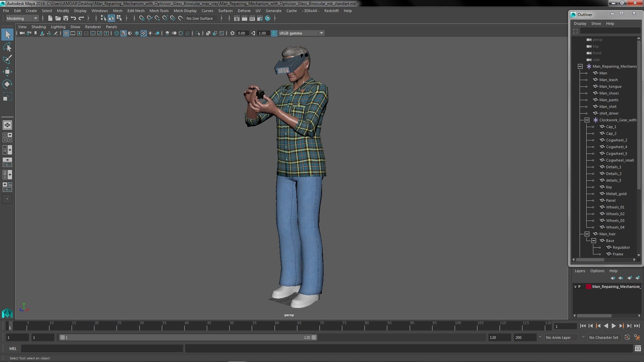
Task: Pick the Rotate tool
Action: pos(7,84)
